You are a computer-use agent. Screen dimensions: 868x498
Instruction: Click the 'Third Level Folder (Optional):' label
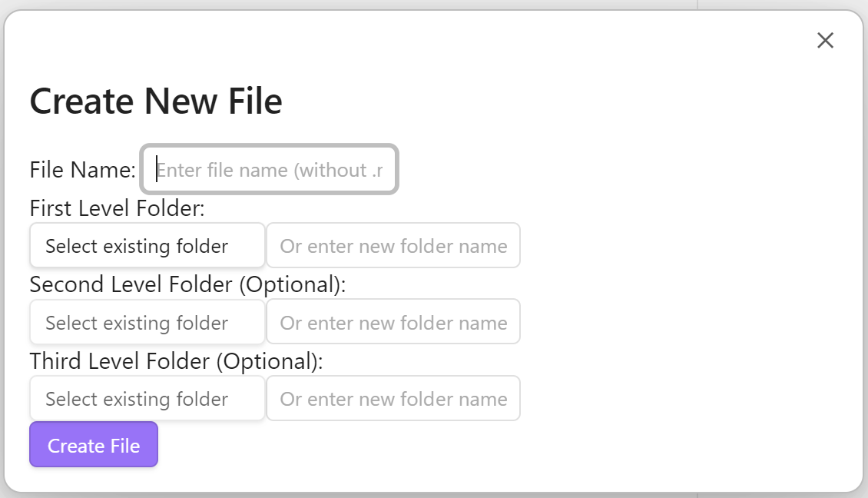(x=176, y=361)
